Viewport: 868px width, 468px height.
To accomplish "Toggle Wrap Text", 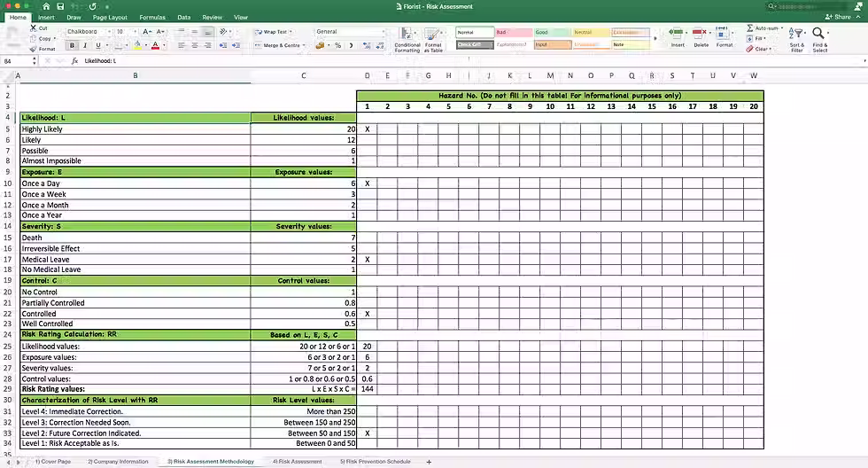I will pyautogui.click(x=271, y=32).
